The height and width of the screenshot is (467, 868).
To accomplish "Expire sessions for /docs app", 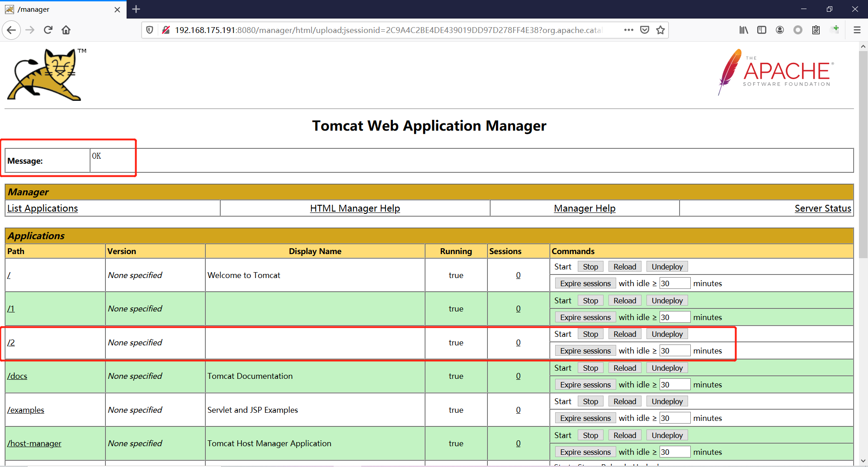I will (x=585, y=385).
